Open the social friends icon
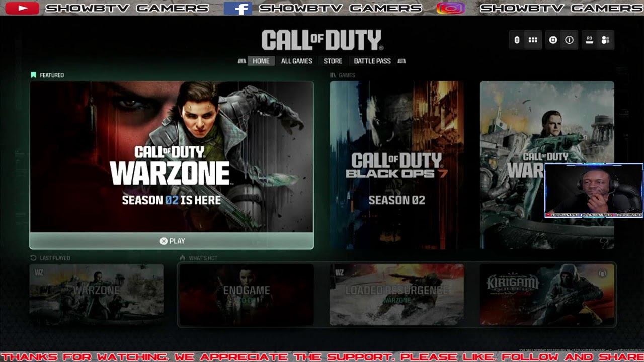The height and width of the screenshot is (362, 644). 605,40
